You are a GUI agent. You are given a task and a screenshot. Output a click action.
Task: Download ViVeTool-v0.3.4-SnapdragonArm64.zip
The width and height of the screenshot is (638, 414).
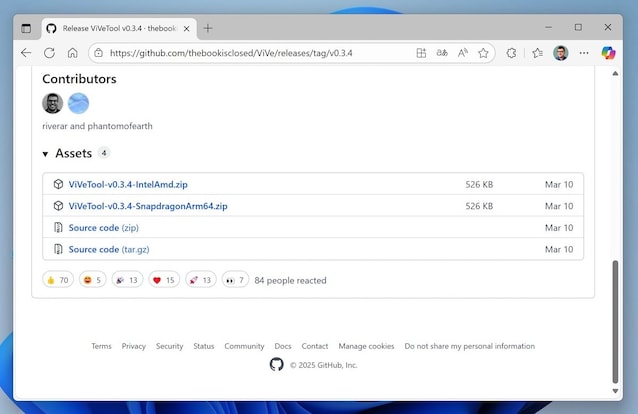pyautogui.click(x=148, y=206)
